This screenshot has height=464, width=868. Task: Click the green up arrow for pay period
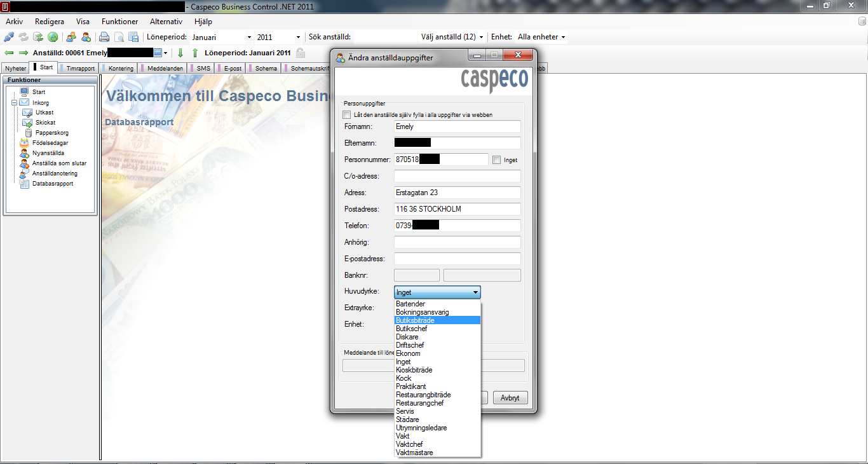[x=195, y=53]
